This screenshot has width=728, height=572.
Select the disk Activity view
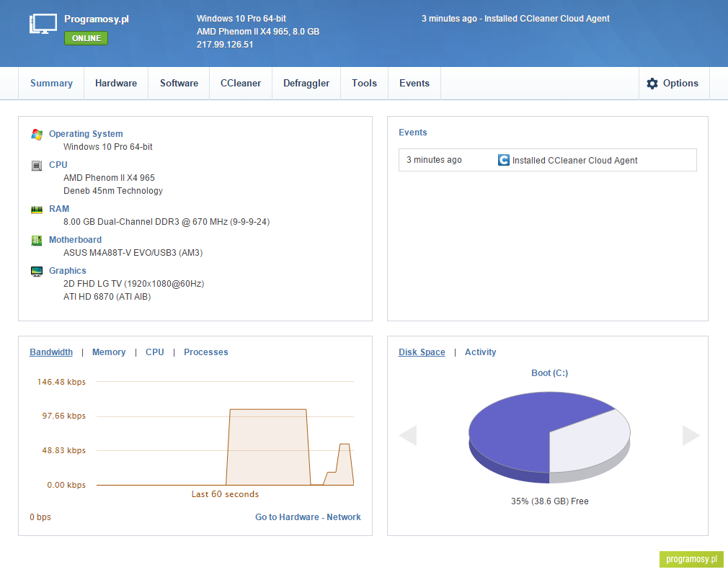pos(480,352)
